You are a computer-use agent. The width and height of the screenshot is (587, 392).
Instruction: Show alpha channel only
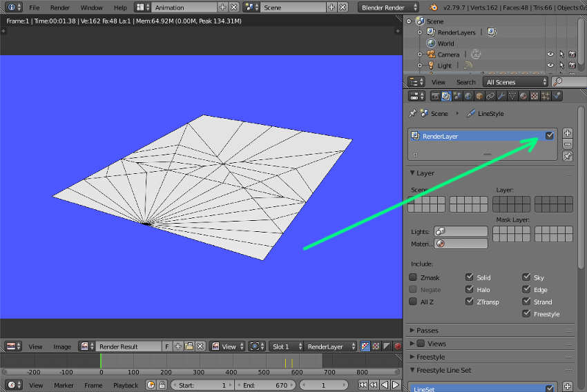[387, 346]
